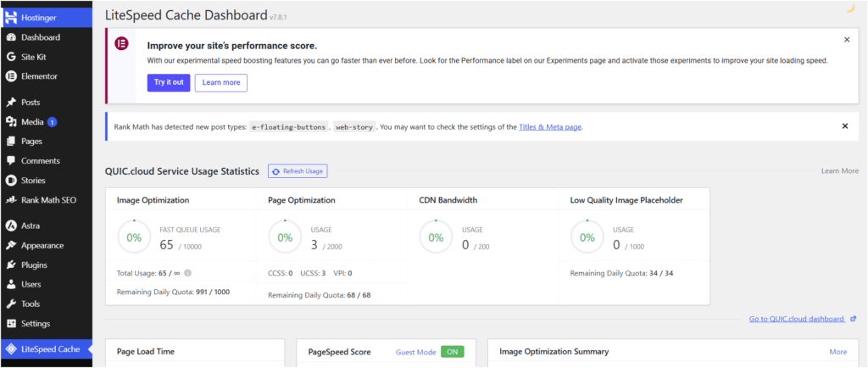Click the Refresh Usage button

point(298,171)
